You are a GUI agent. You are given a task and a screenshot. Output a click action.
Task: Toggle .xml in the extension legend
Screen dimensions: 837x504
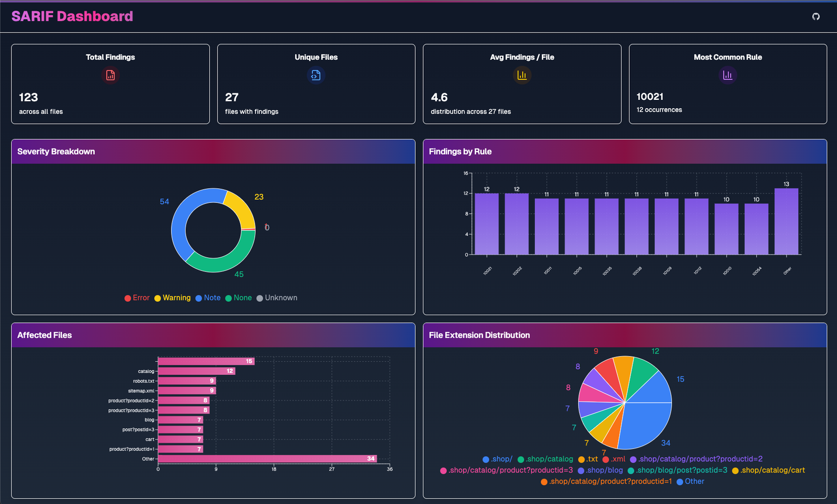[616, 459]
